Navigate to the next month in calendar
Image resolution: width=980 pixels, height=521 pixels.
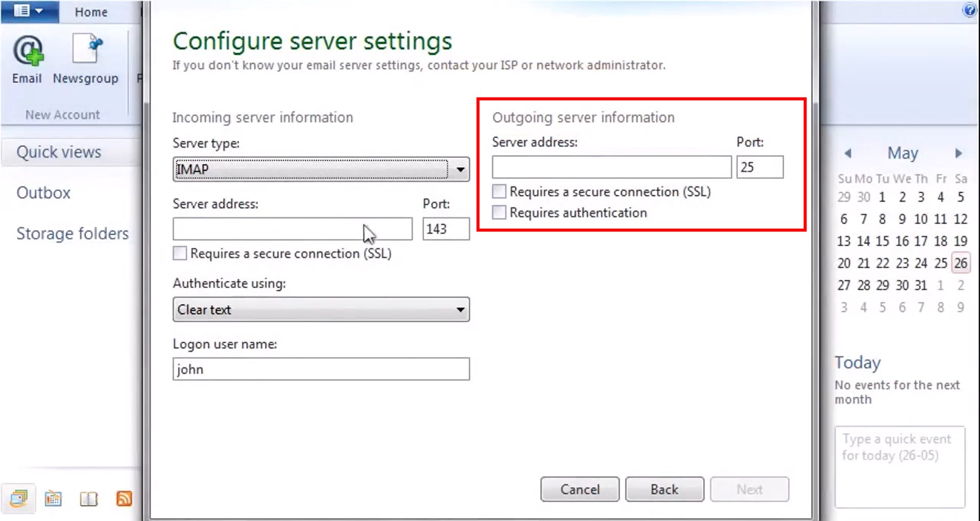point(959,153)
